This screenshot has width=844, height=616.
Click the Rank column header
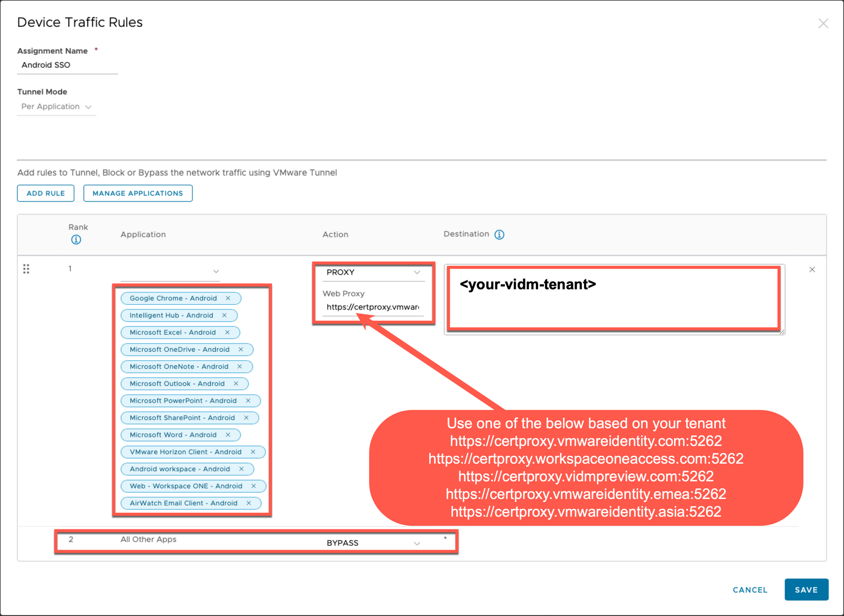(x=78, y=227)
